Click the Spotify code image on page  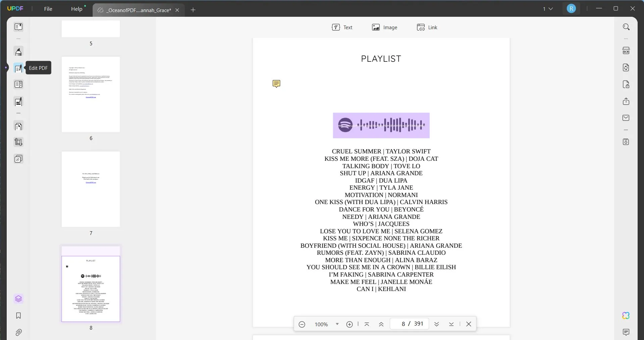coord(381,126)
